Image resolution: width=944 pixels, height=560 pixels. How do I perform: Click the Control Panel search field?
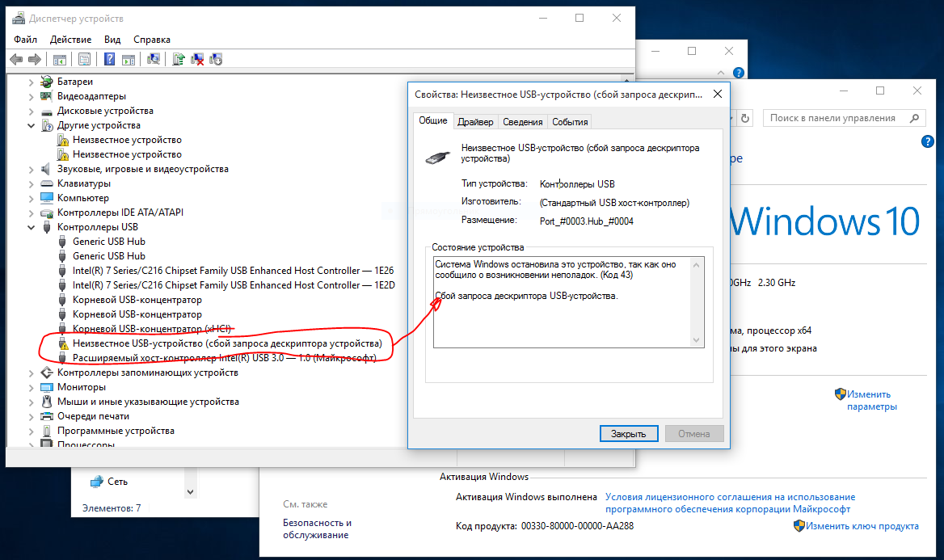coord(837,118)
